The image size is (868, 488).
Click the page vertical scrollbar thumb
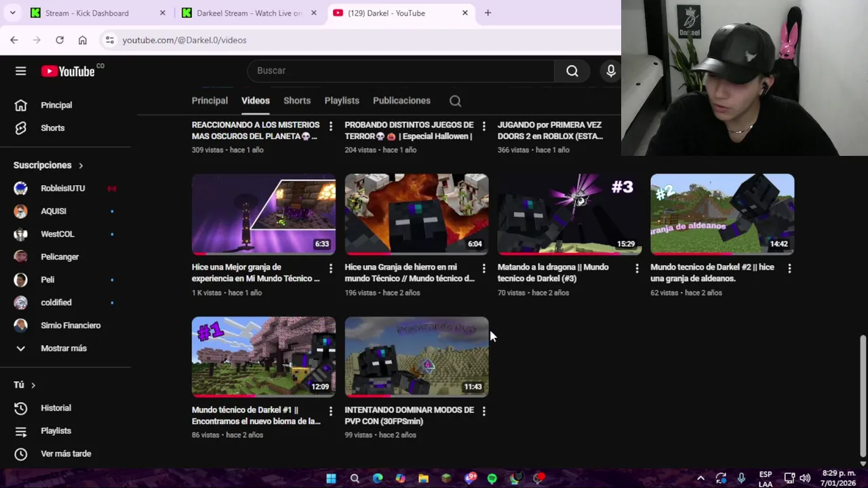click(863, 395)
